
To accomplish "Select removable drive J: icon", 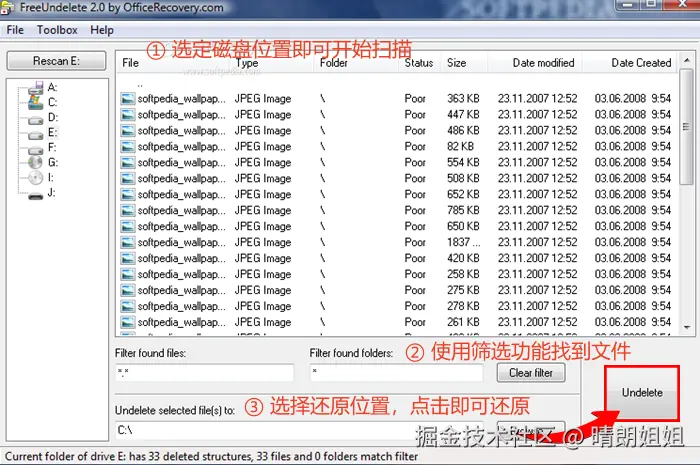I will pyautogui.click(x=36, y=195).
